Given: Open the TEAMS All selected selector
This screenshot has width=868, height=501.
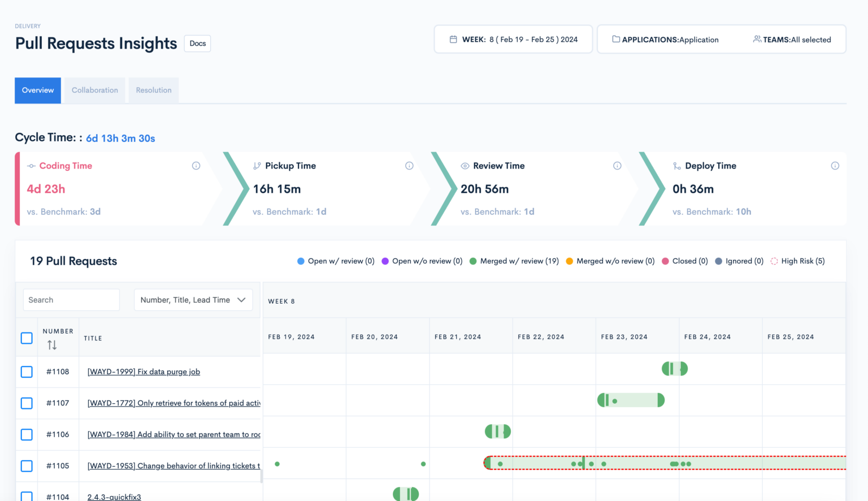Looking at the screenshot, I should point(793,39).
